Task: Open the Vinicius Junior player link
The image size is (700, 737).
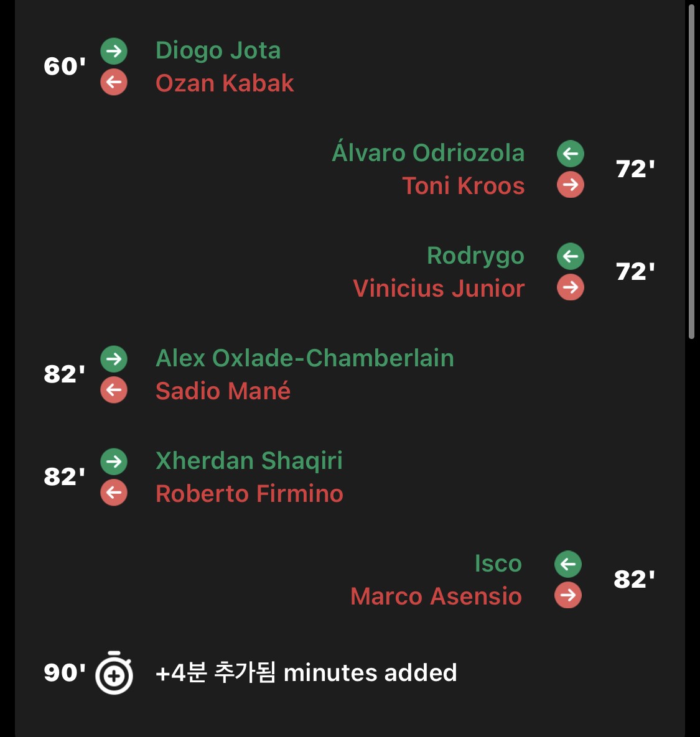Action: click(439, 288)
